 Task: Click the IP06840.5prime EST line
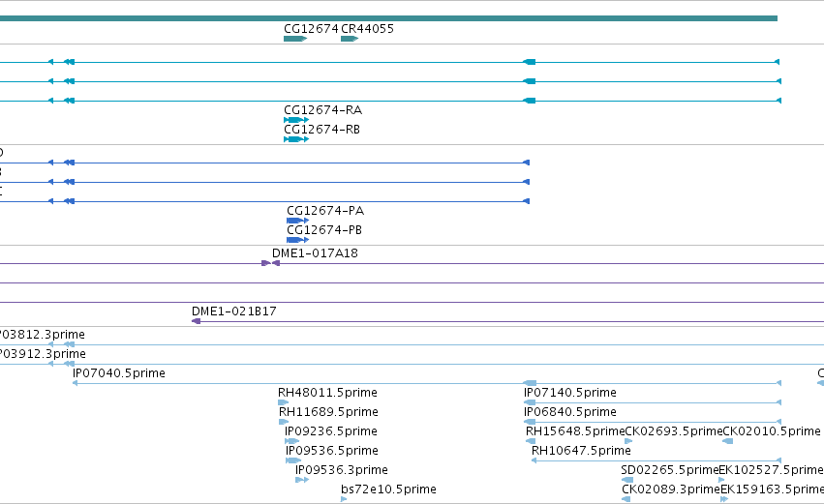(x=653, y=422)
